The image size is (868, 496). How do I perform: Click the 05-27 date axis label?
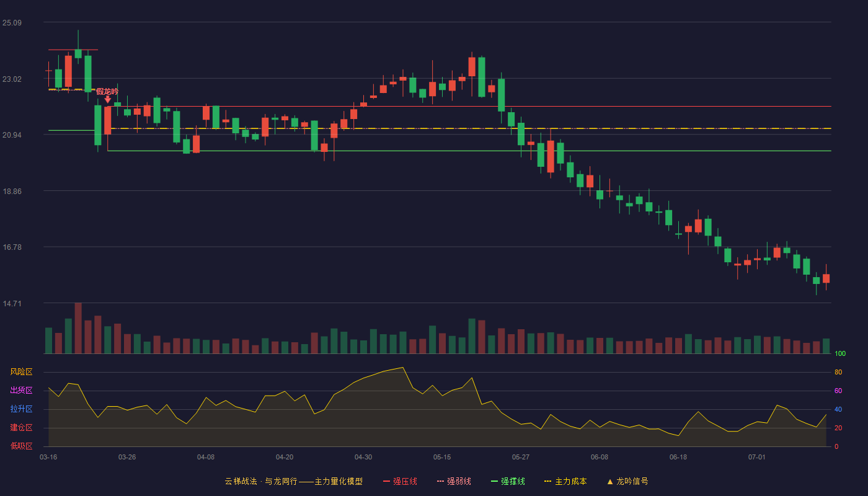click(521, 457)
